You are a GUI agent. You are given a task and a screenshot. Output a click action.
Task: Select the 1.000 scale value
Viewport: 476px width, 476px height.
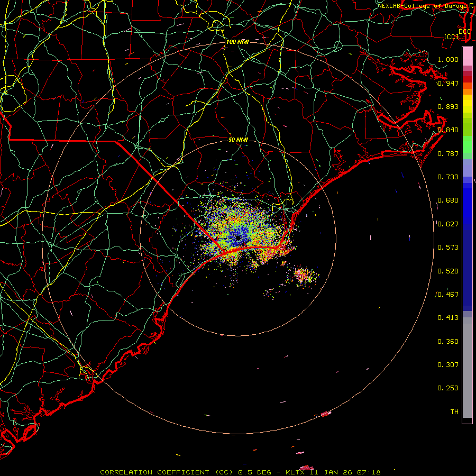(448, 59)
